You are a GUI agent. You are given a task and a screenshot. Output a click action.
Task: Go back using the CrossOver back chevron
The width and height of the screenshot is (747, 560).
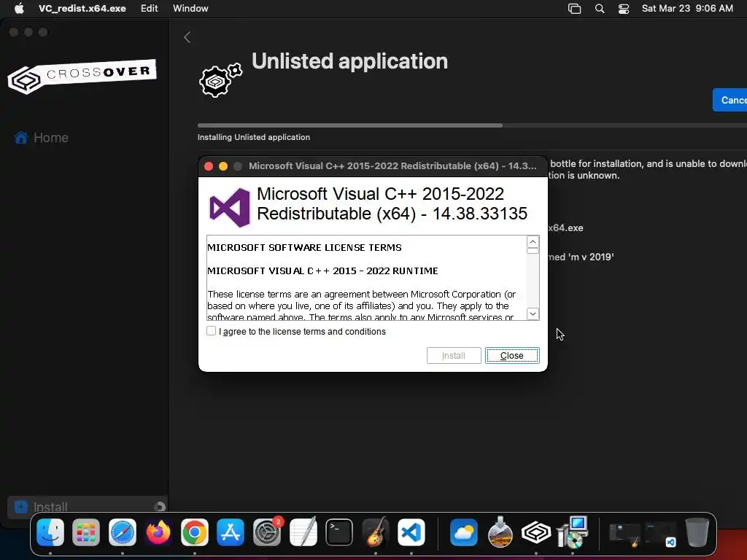coord(187,37)
